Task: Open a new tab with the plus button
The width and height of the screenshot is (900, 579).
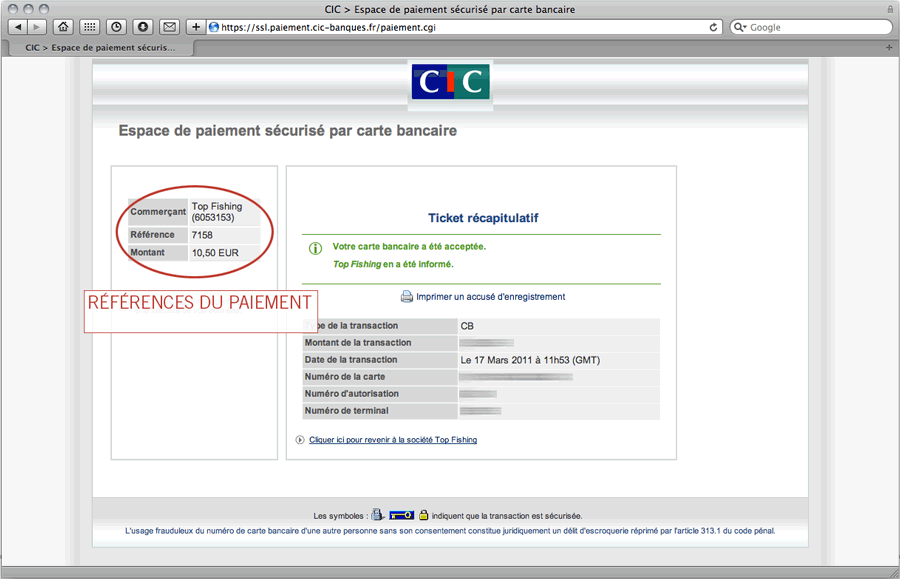Action: pos(889,48)
